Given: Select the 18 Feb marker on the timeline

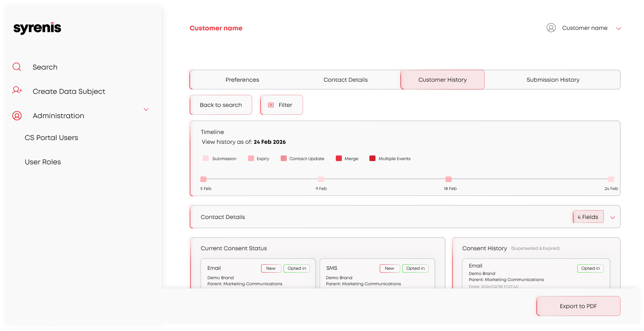Looking at the screenshot, I should point(449,179).
